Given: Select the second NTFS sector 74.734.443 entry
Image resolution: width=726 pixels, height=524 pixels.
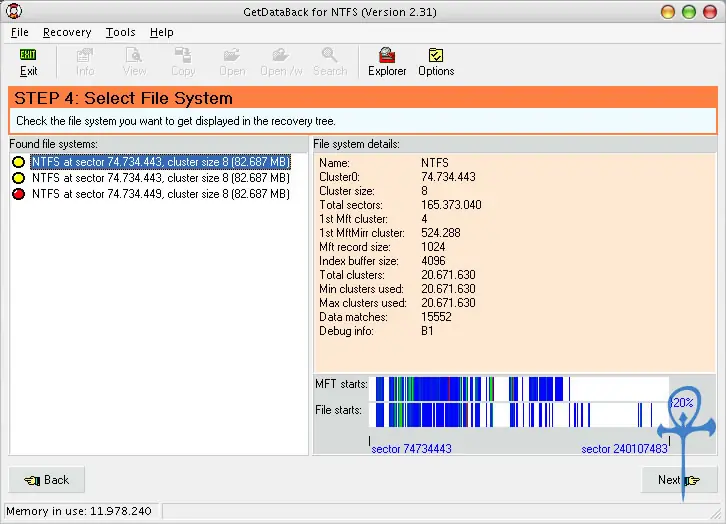Looking at the screenshot, I should tap(161, 178).
